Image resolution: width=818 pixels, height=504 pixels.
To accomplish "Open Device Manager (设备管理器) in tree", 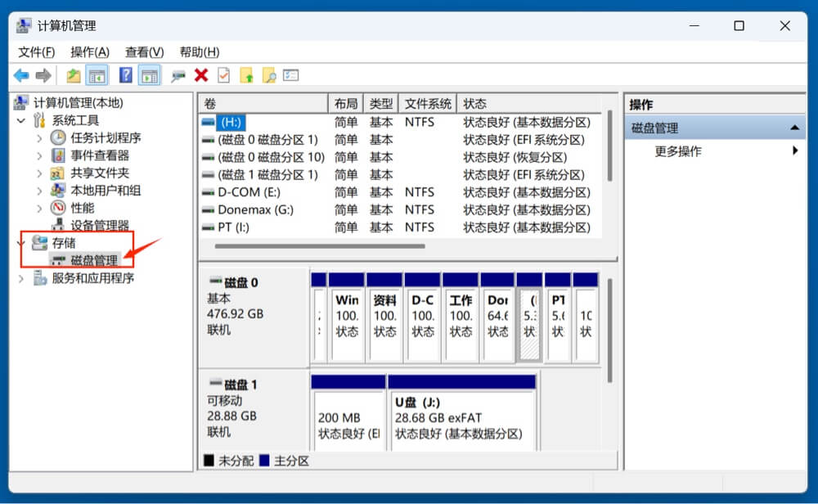I will pos(99,226).
